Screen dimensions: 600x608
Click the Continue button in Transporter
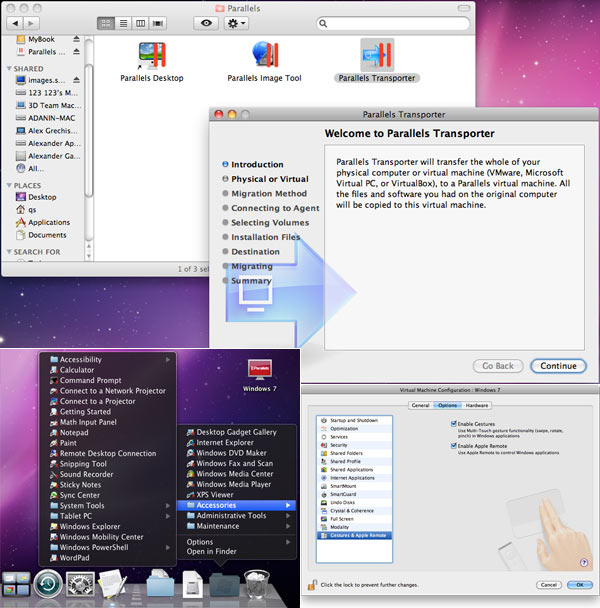point(558,366)
